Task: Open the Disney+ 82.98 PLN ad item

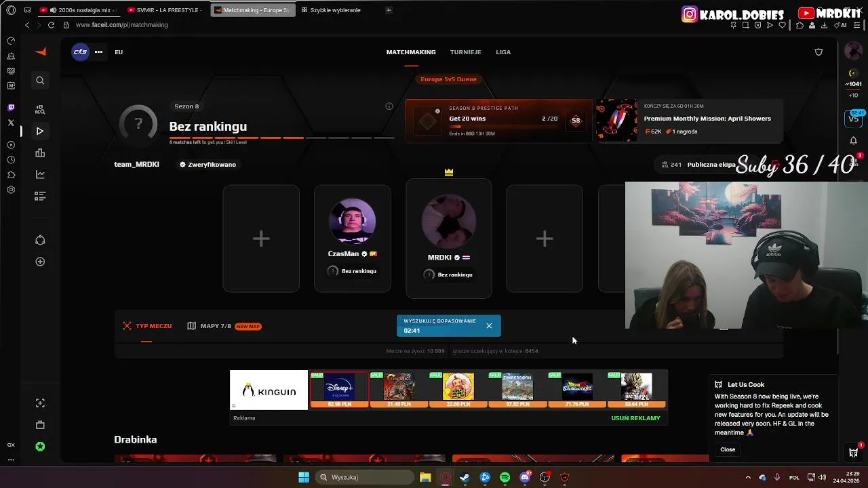Action: (340, 390)
